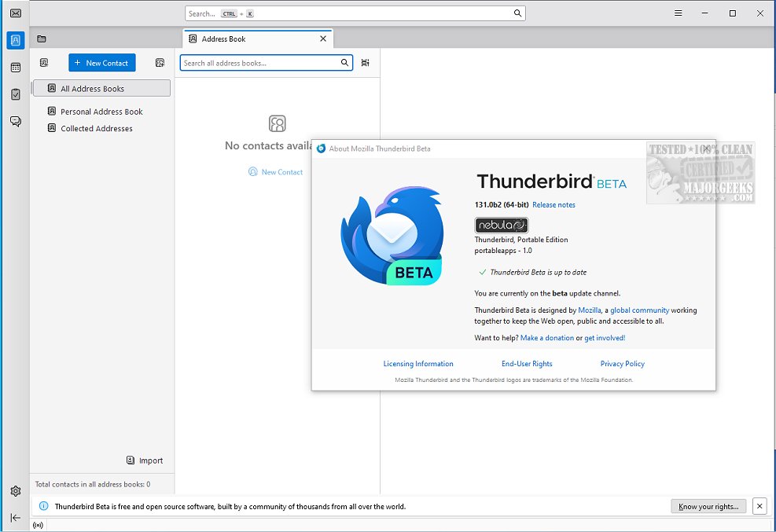Collapse the spaces toolbar
Screen dimensions: 776x532
(16, 518)
